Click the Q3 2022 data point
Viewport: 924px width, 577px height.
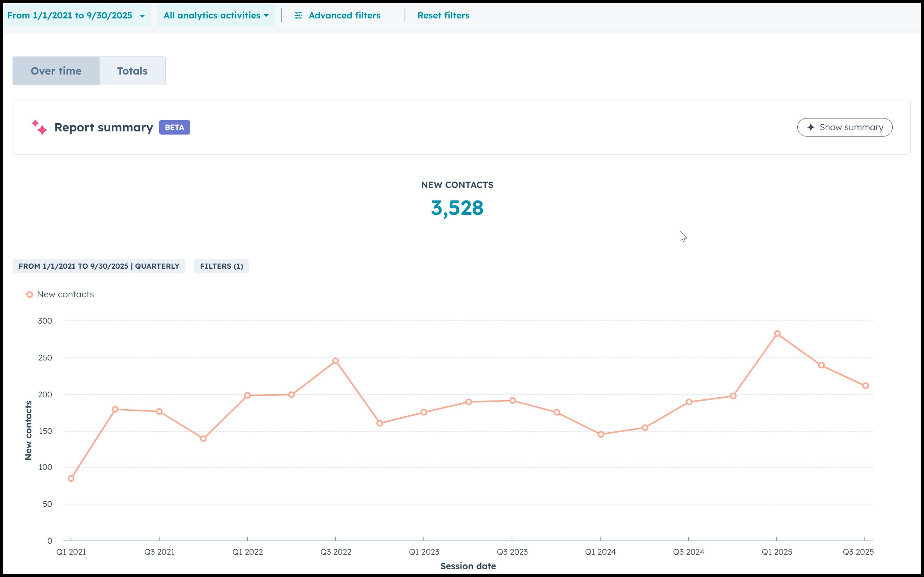coord(336,361)
